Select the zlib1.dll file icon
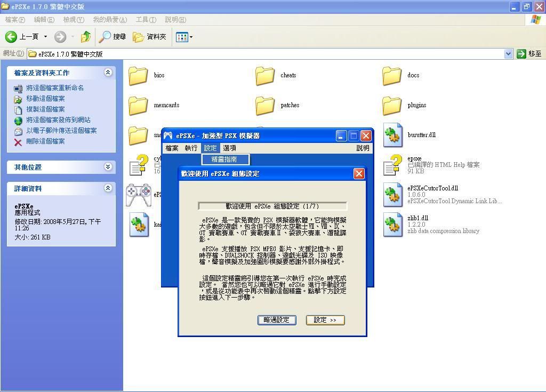 click(392, 225)
